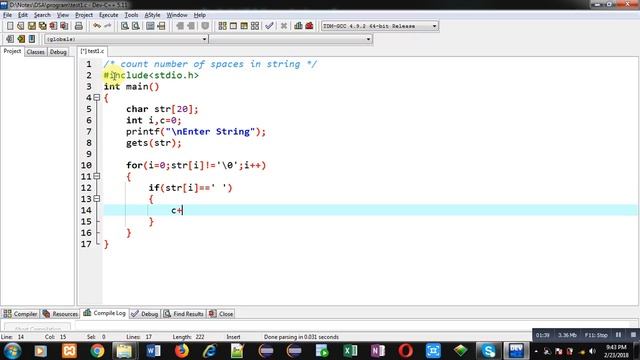640x360 pixels.
Task: Click the Open file toolbar icon
Action: 20,26
